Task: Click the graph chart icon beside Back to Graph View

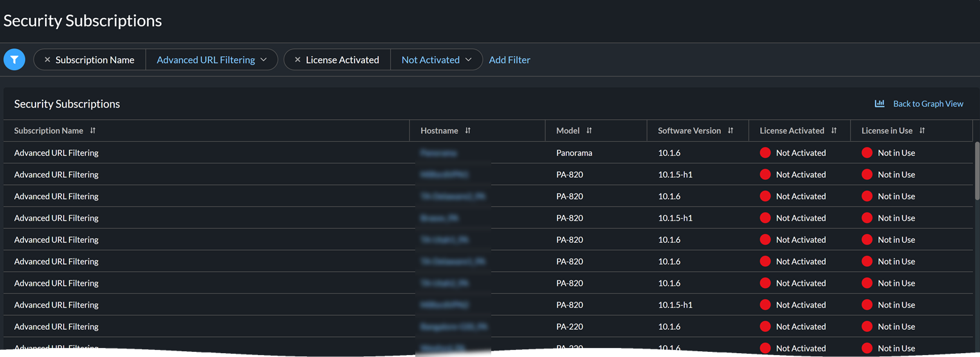Action: click(879, 104)
